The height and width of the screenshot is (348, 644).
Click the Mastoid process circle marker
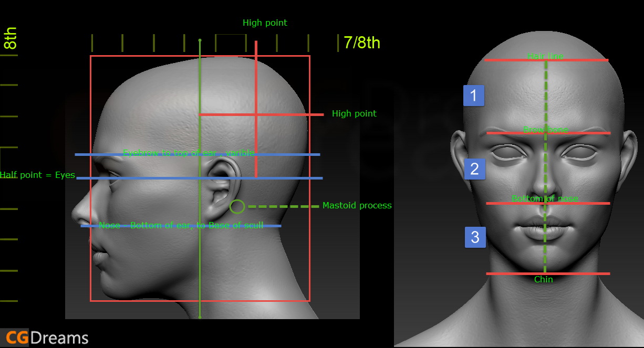[237, 207]
